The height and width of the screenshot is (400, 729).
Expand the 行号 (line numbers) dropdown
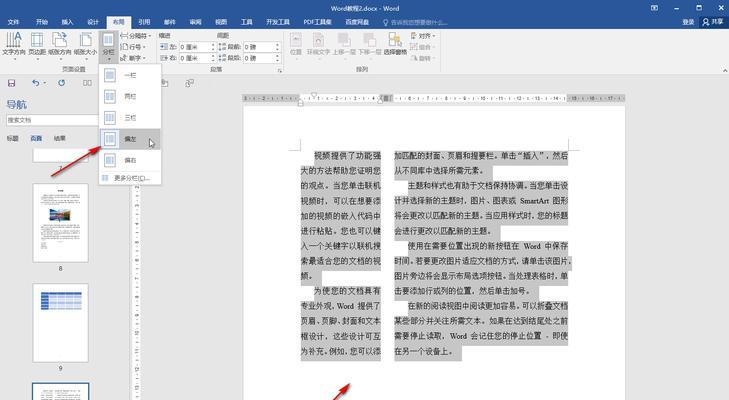coord(137,46)
